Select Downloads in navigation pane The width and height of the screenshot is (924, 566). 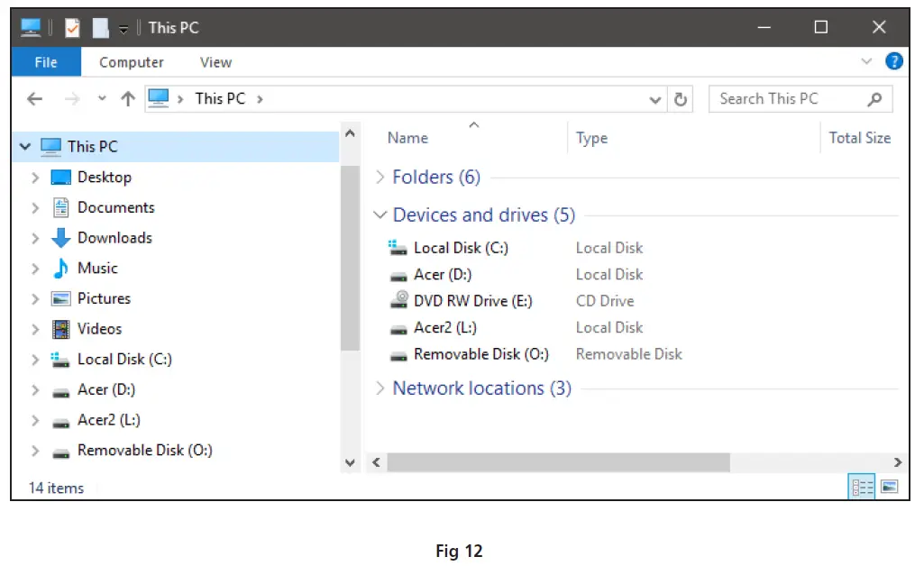(x=114, y=238)
